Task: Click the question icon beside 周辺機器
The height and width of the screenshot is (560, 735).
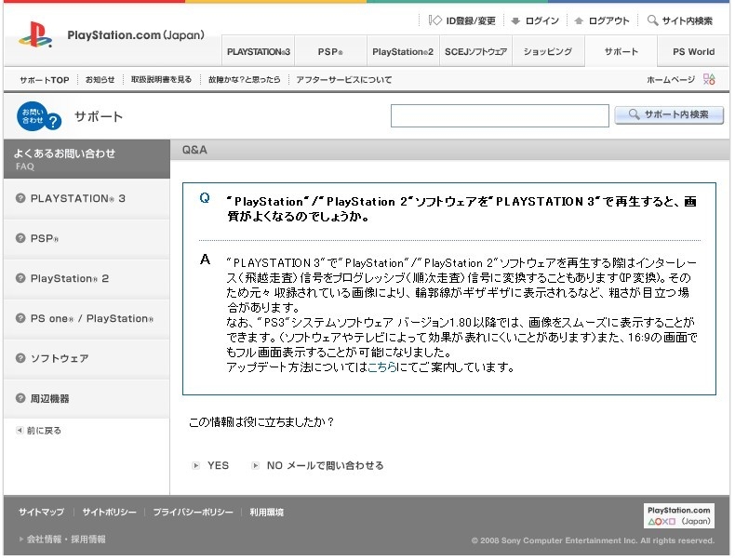Action: [x=20, y=398]
